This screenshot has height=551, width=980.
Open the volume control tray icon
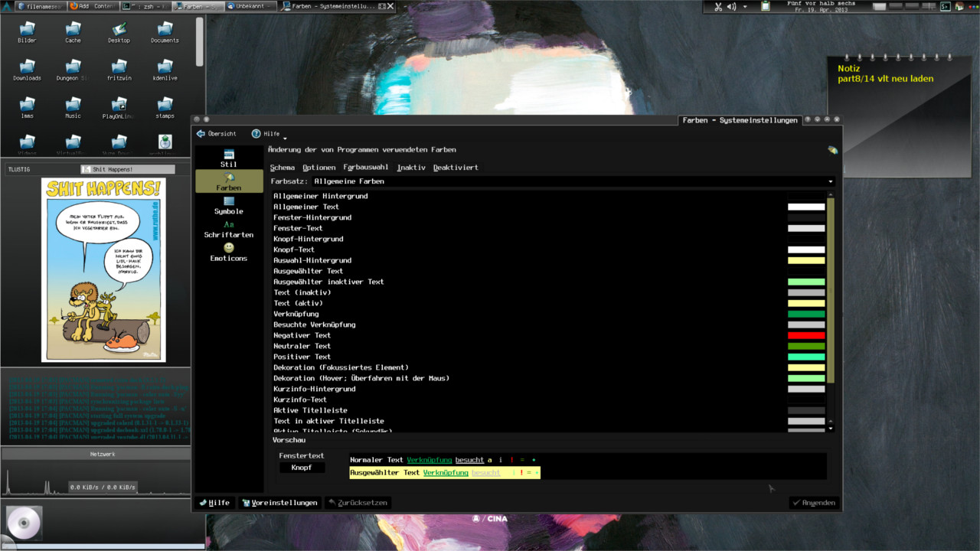(731, 6)
